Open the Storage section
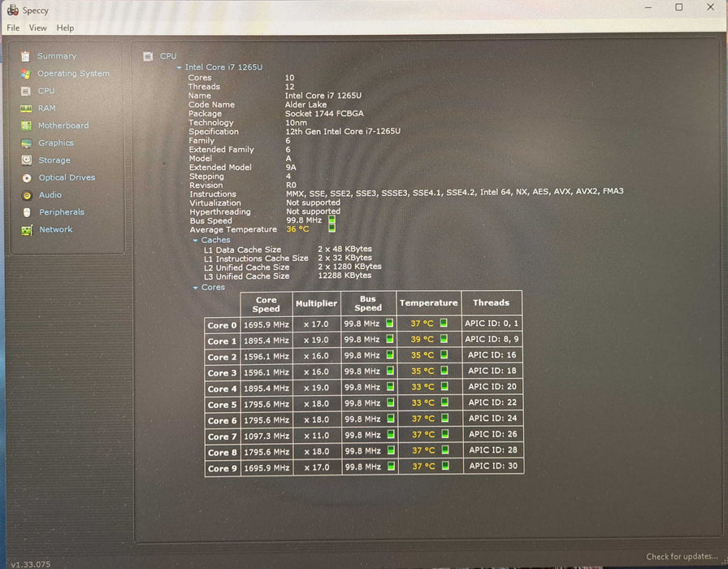 click(54, 160)
